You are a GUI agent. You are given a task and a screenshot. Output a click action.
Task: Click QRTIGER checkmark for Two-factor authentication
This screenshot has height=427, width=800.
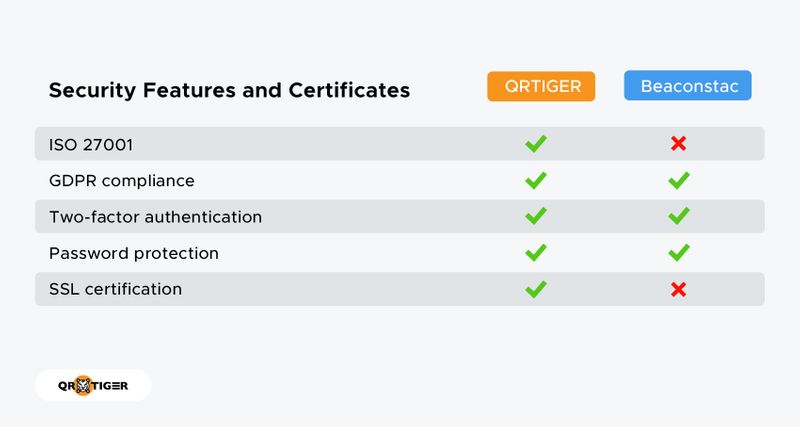click(536, 216)
